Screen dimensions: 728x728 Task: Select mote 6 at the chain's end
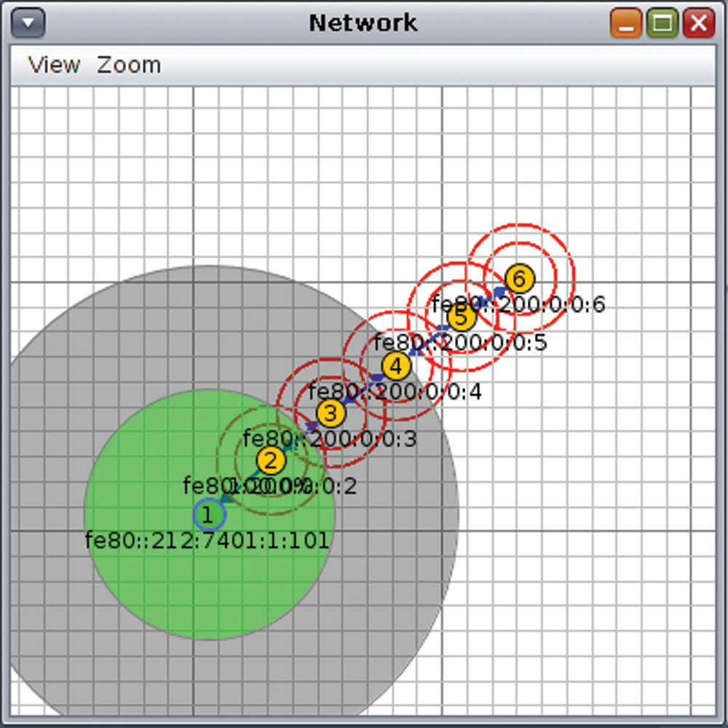(519, 278)
